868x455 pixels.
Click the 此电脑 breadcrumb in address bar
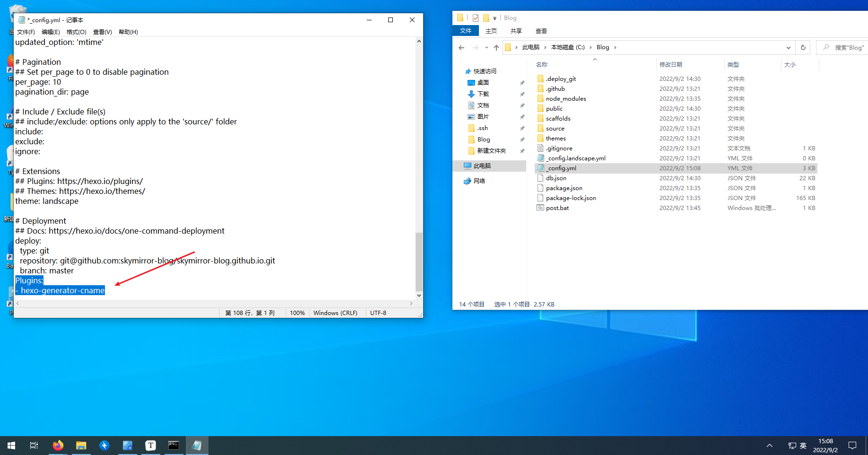click(530, 47)
